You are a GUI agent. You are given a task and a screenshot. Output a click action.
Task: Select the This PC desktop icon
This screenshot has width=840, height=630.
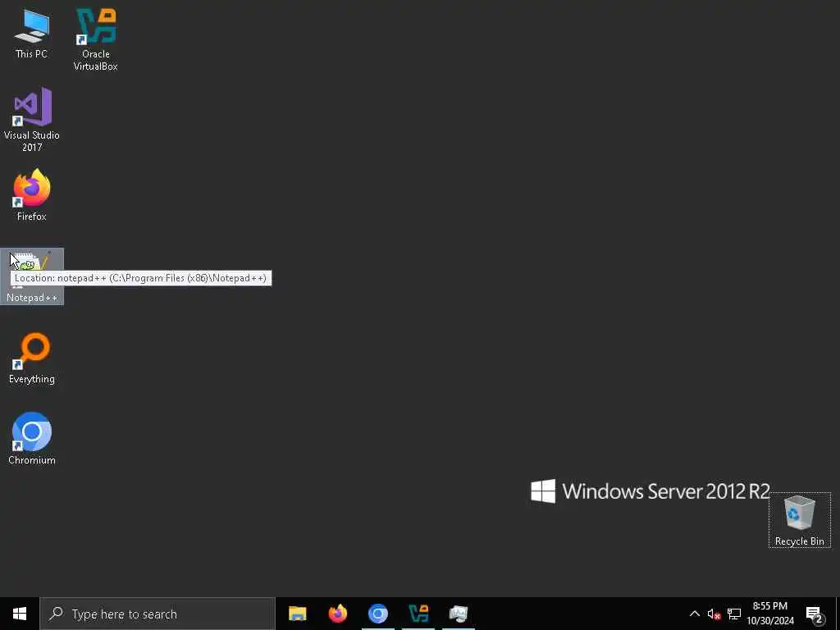pos(32,33)
